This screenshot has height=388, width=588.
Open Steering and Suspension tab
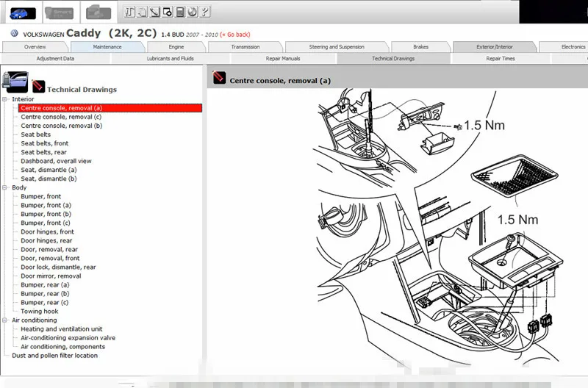coord(337,47)
